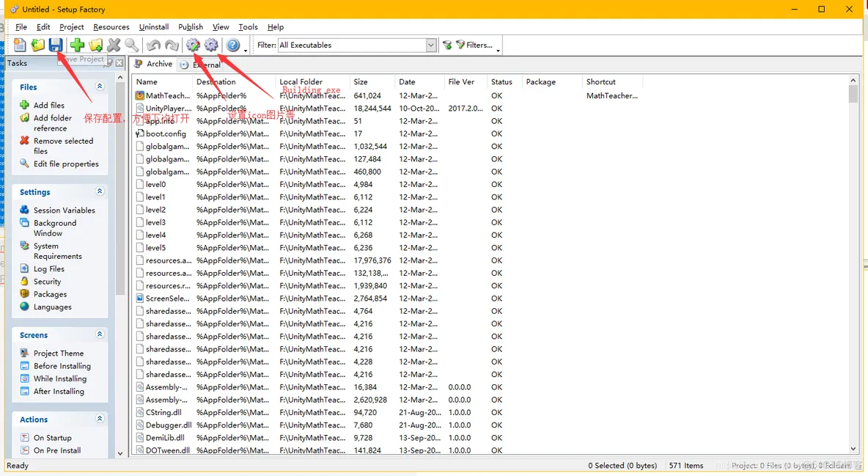This screenshot has width=868, height=476.
Task: Open the View menu
Action: click(x=221, y=26)
